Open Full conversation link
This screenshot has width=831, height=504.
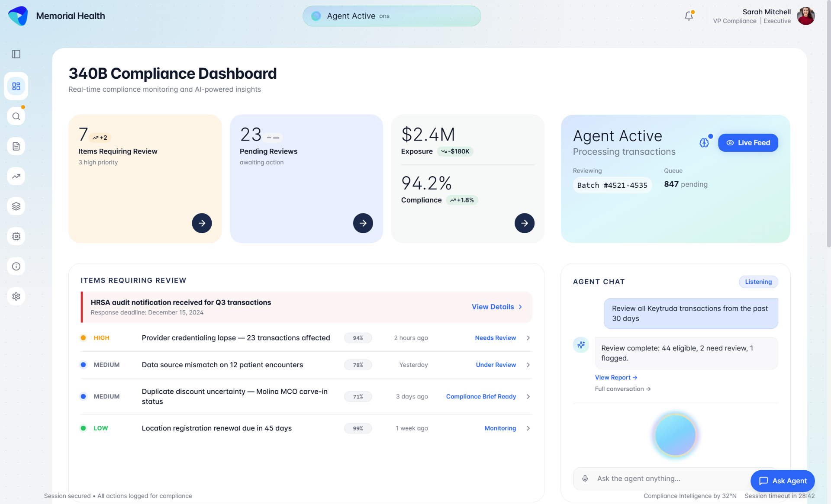(623, 389)
